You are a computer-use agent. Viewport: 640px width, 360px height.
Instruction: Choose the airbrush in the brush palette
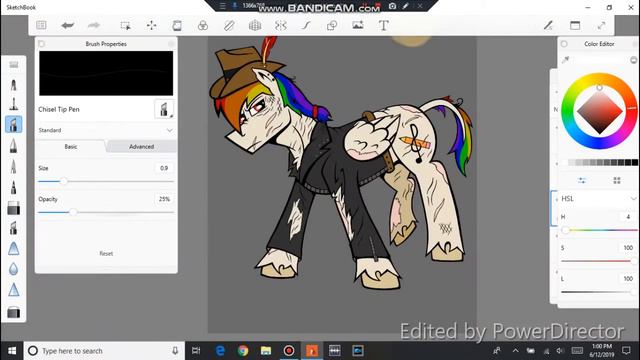13,104
